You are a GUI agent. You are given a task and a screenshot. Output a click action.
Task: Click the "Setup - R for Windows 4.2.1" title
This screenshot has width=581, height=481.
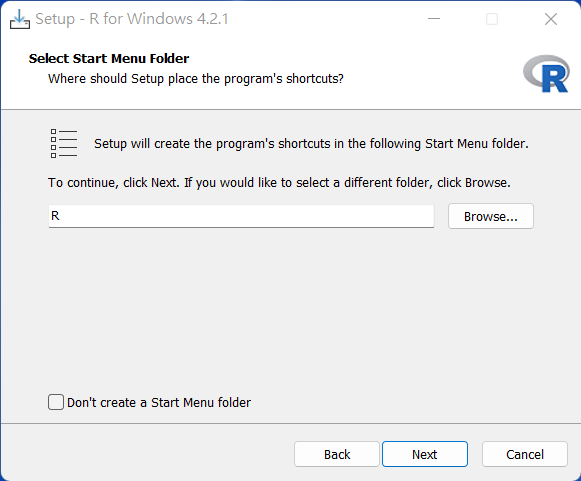click(x=132, y=19)
